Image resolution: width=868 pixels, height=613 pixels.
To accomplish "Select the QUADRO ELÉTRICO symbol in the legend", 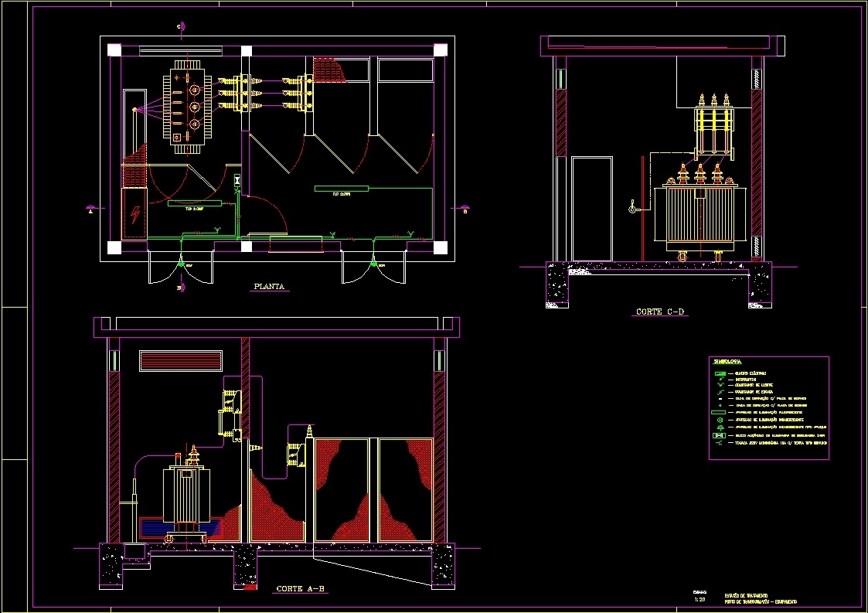I will pyautogui.click(x=719, y=373).
